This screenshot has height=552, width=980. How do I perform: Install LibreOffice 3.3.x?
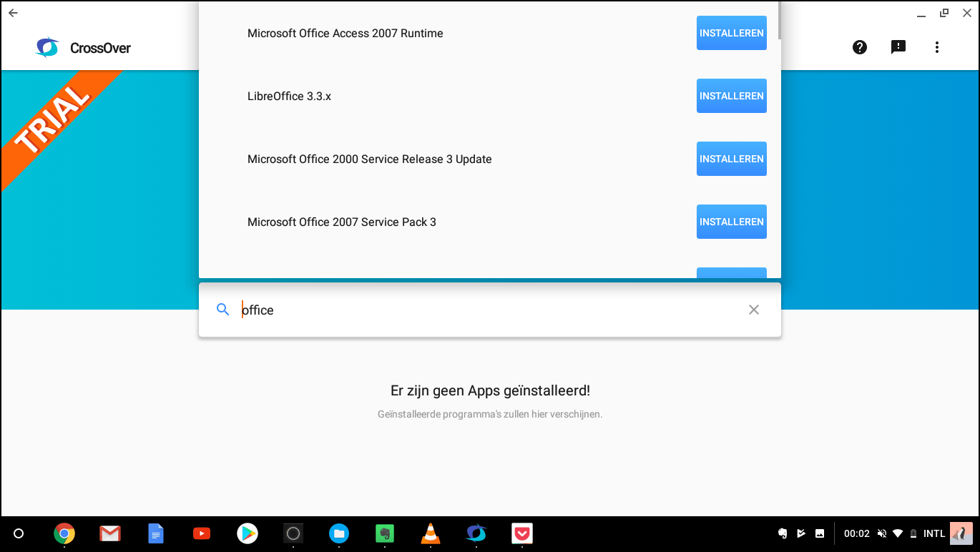731,96
